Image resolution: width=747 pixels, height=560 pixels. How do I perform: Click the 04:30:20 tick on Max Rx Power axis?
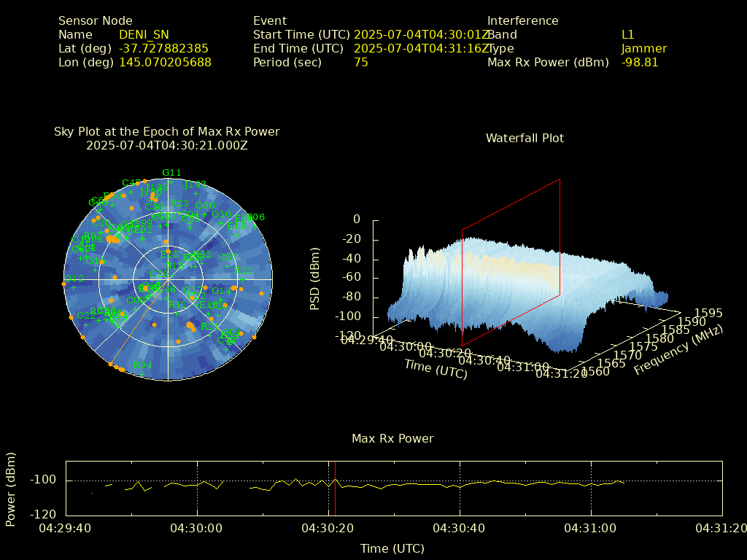pos(328,526)
